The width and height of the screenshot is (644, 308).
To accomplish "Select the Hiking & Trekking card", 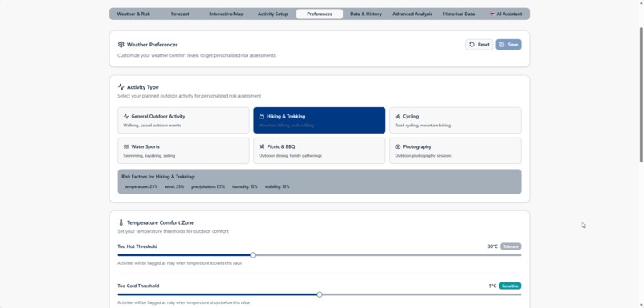I will pyautogui.click(x=320, y=121).
